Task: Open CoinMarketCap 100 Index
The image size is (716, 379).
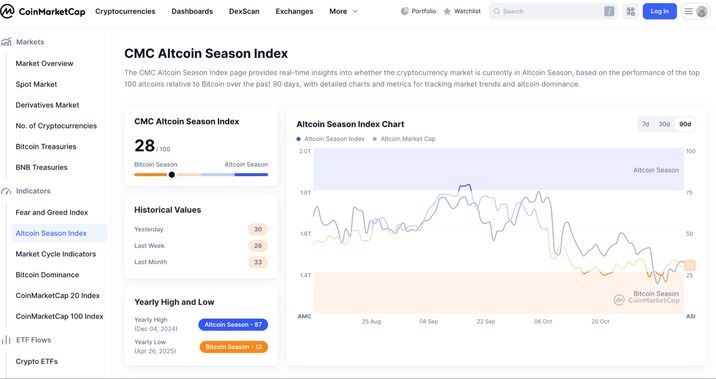Action: click(59, 316)
